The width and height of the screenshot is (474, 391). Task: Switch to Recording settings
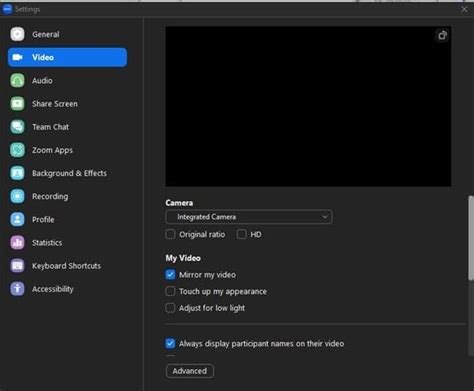pos(67,196)
